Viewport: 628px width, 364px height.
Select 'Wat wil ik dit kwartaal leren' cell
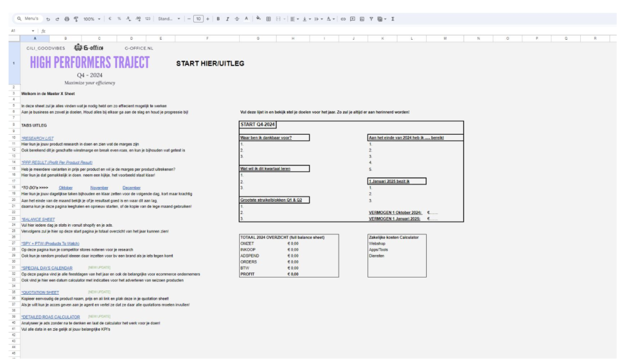click(x=274, y=169)
